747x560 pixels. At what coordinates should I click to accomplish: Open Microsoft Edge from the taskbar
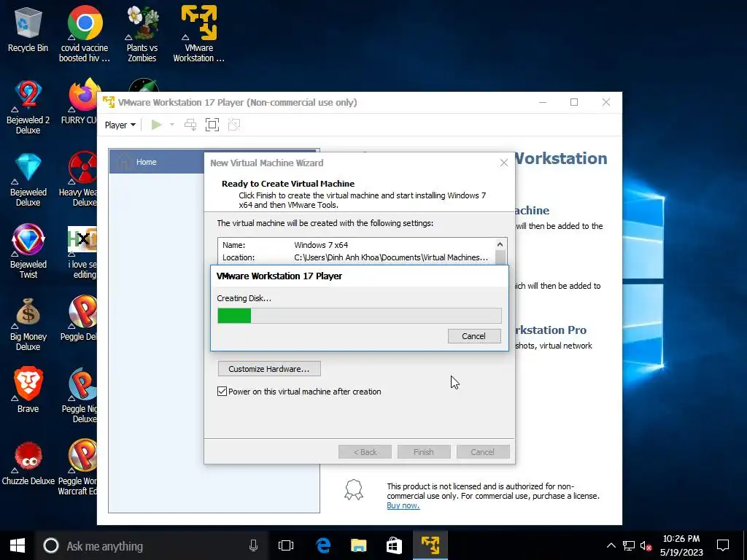(x=323, y=545)
